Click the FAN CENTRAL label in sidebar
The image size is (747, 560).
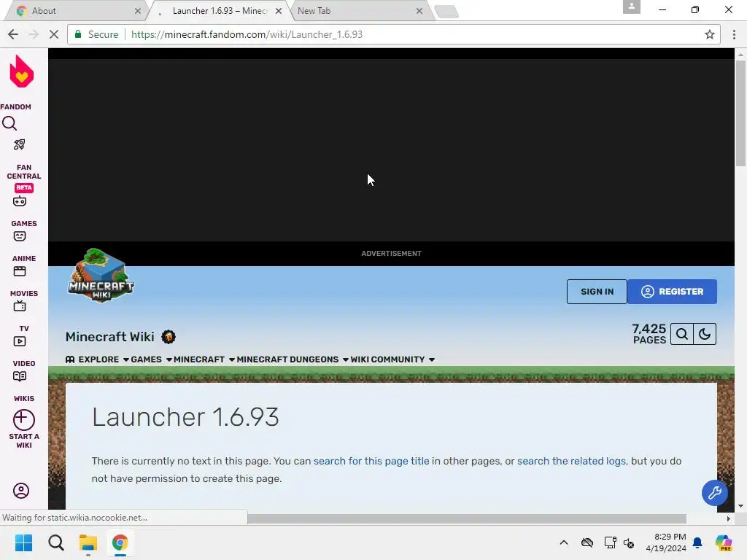24,171
